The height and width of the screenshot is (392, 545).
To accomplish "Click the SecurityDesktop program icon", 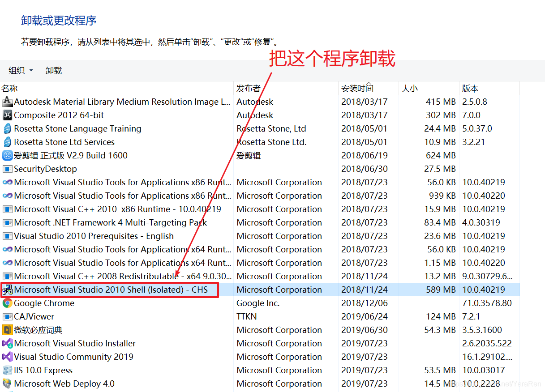I will tap(7, 169).
